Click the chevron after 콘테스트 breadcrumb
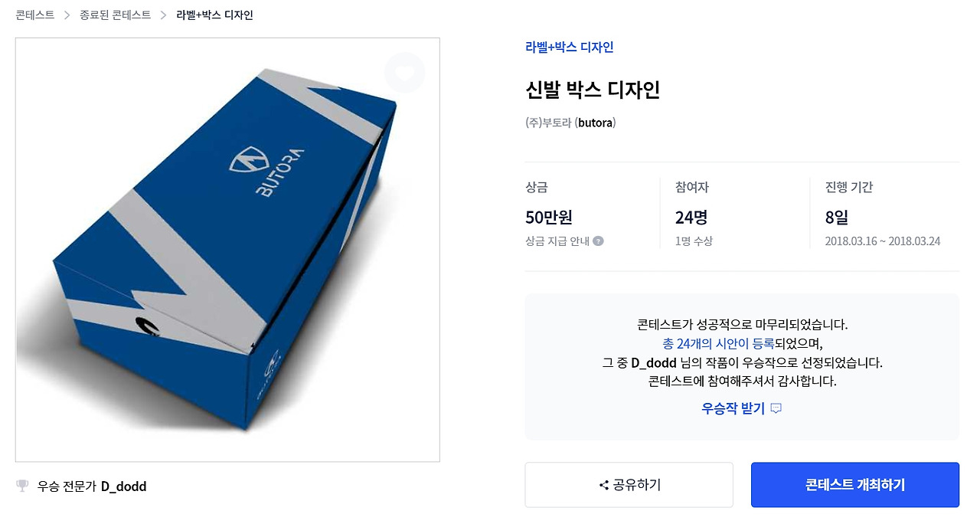 point(67,15)
